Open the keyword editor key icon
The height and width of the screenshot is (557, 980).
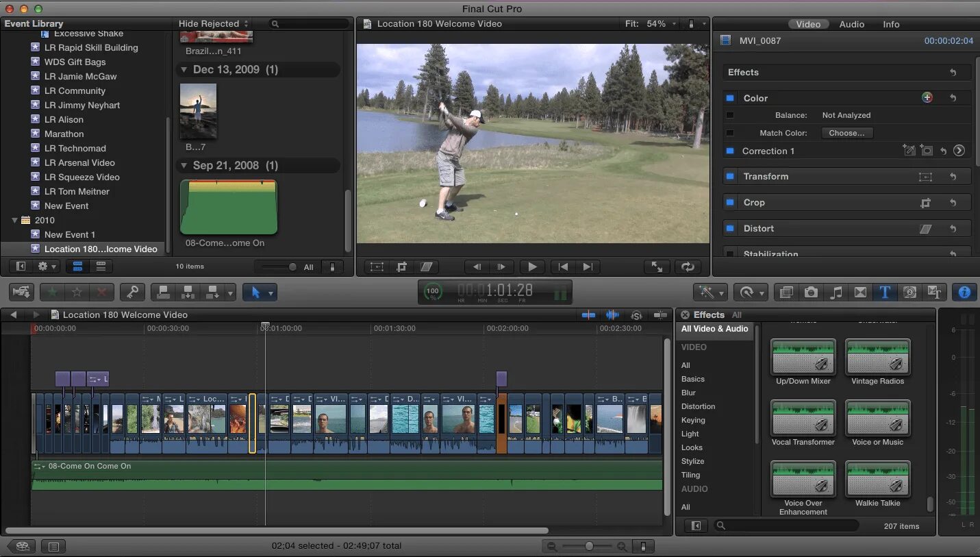(x=132, y=293)
